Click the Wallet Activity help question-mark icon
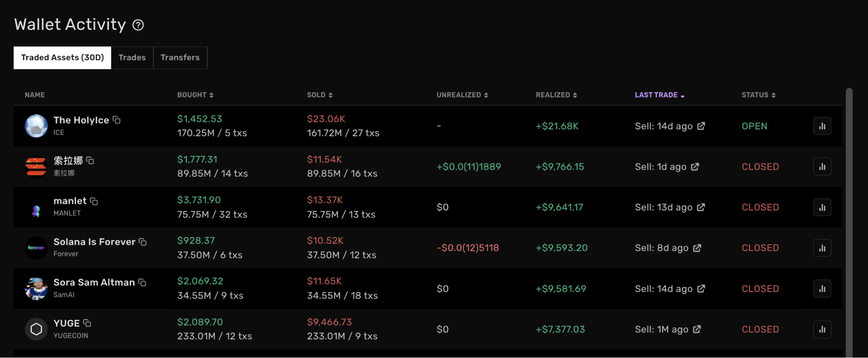This screenshot has width=868, height=358. tap(138, 25)
